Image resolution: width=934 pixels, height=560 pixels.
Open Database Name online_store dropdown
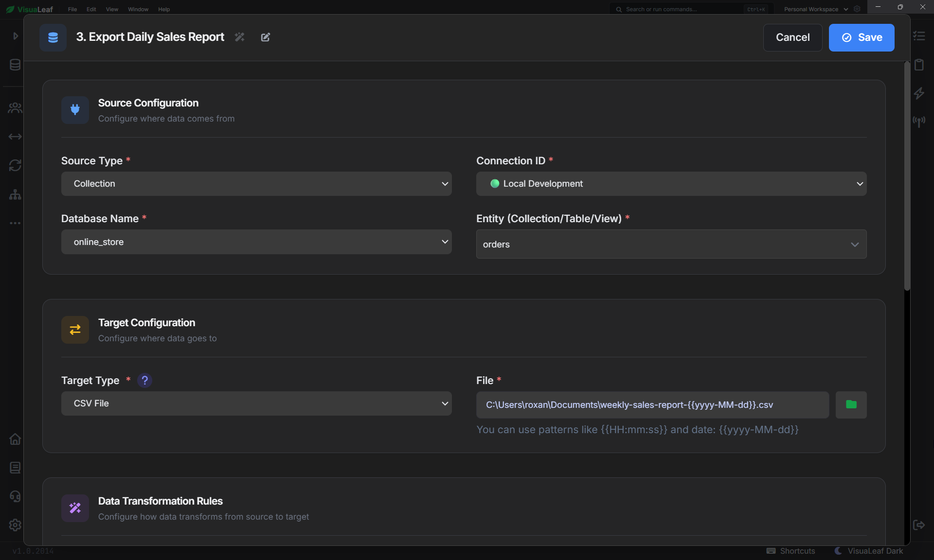(256, 242)
